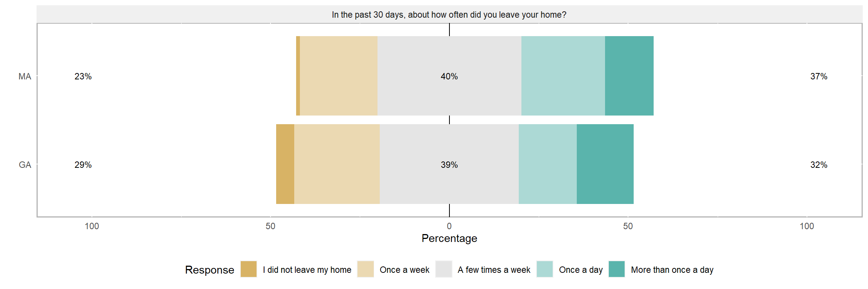868x289 pixels.
Task: Click the 37% label in the MA row
Action: coord(819,76)
